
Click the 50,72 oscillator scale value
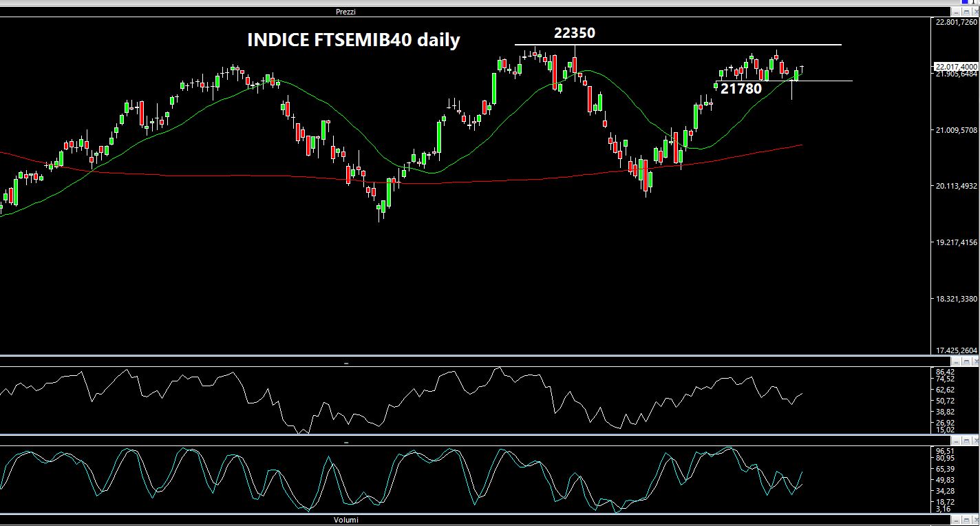(945, 401)
